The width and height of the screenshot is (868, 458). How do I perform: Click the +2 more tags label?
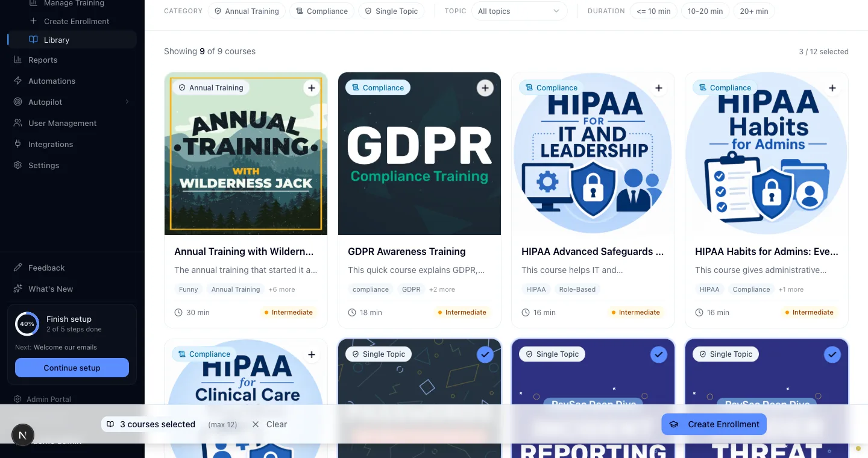click(x=442, y=289)
